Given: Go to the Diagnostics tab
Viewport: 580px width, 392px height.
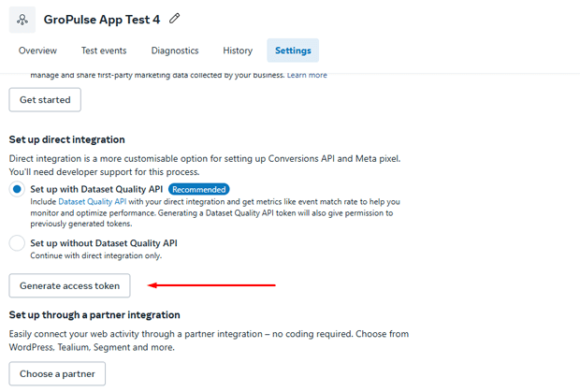Looking at the screenshot, I should pyautogui.click(x=175, y=51).
